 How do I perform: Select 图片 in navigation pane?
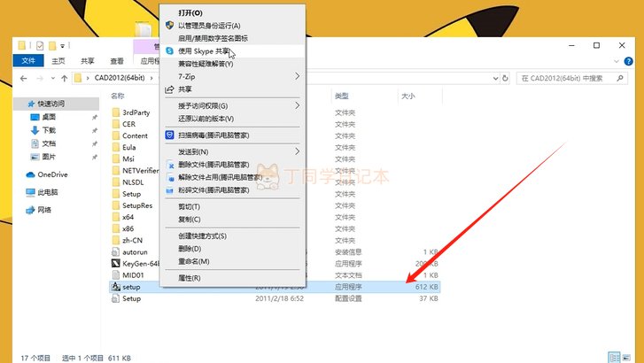[49, 157]
